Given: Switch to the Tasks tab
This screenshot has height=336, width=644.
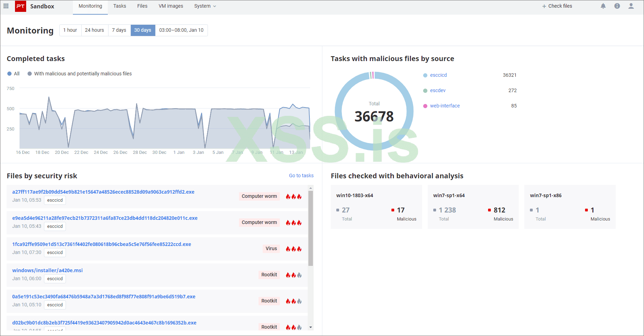Looking at the screenshot, I should [120, 6].
